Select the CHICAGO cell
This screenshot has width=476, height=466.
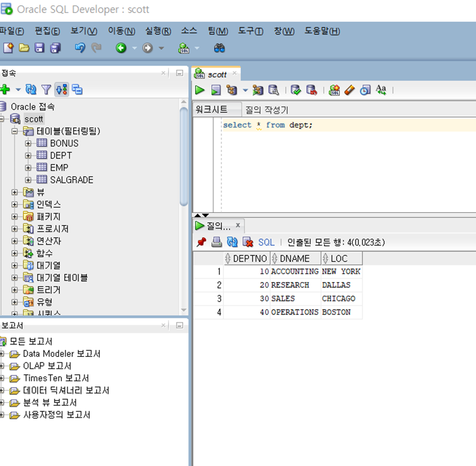(x=342, y=298)
